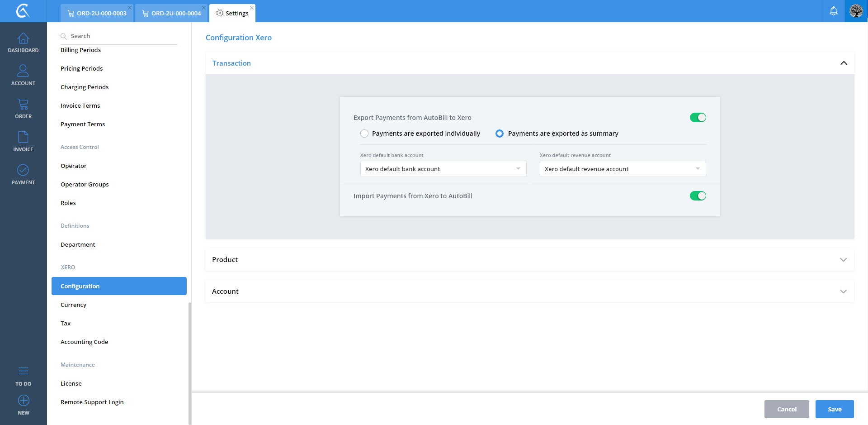Click the settings list scrollbar
This screenshot has width=868, height=425.
pos(190,362)
